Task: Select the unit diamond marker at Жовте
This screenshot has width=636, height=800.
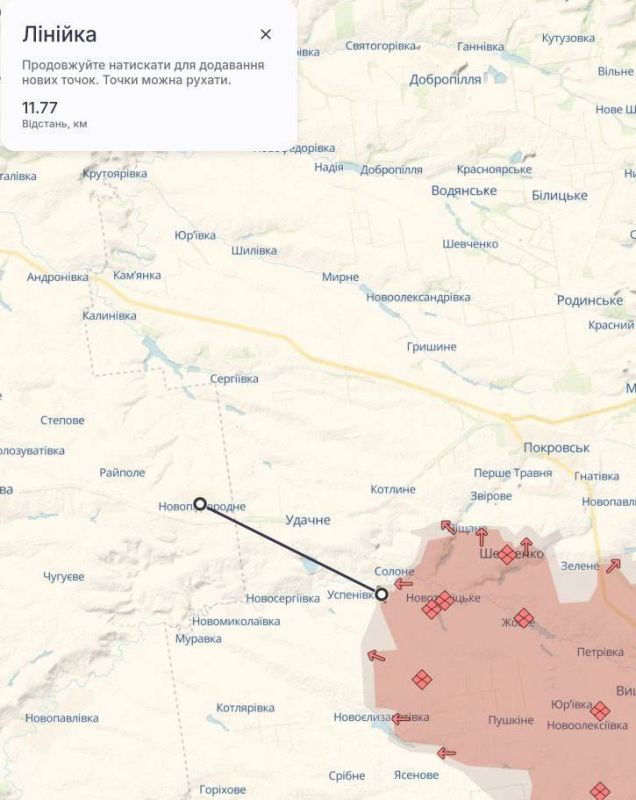Action: click(x=523, y=618)
